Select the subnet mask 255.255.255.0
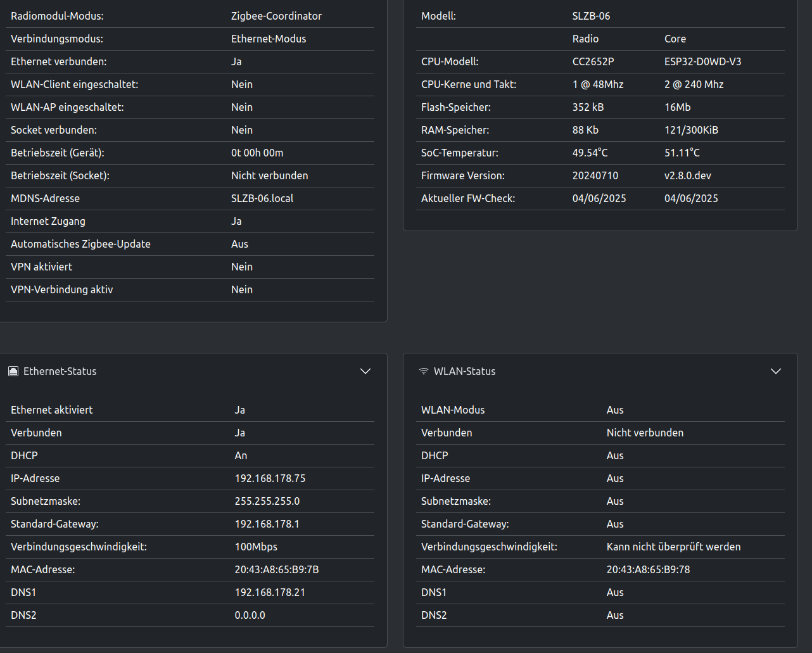 267,501
